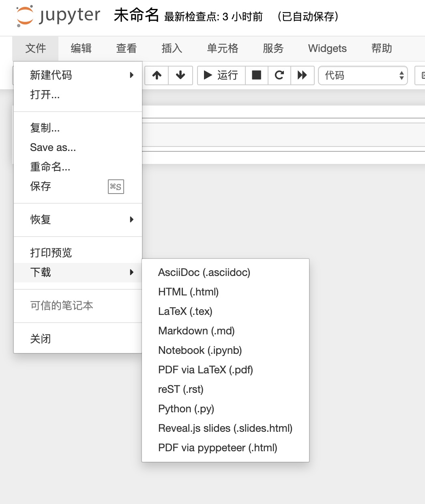Click the Jupyter logo
Image resolution: width=425 pixels, height=504 pixels.
pos(58,16)
